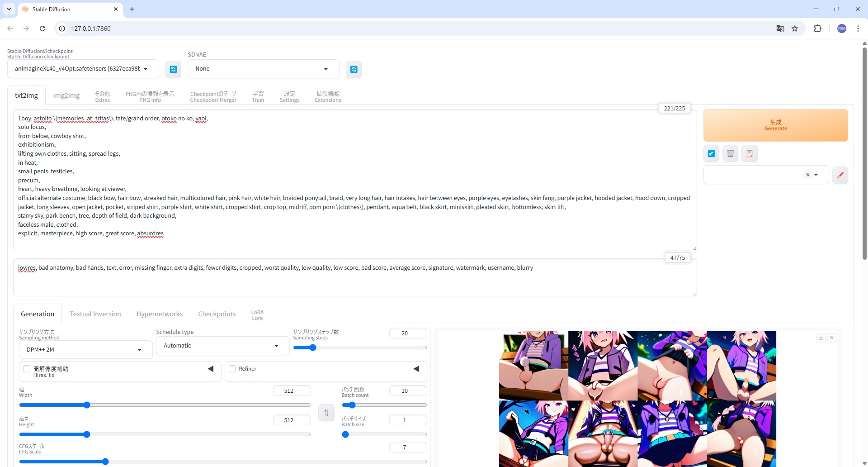
Task: Open the Checkpoint Merger tab
Action: [213, 97]
